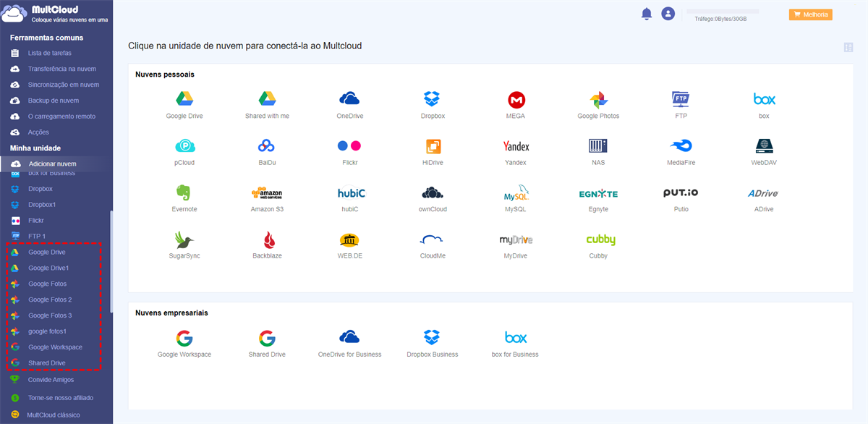Screen dimensions: 868x424
Task: Add a NAS drive
Action: click(598, 152)
